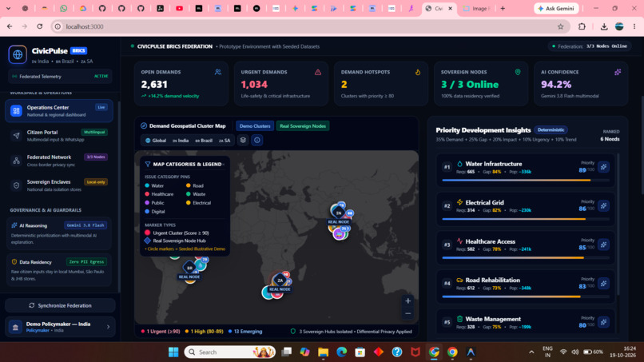The height and width of the screenshot is (362, 644).
Task: Expand the Demo Policymaker India profile chevron
Action: (109, 327)
